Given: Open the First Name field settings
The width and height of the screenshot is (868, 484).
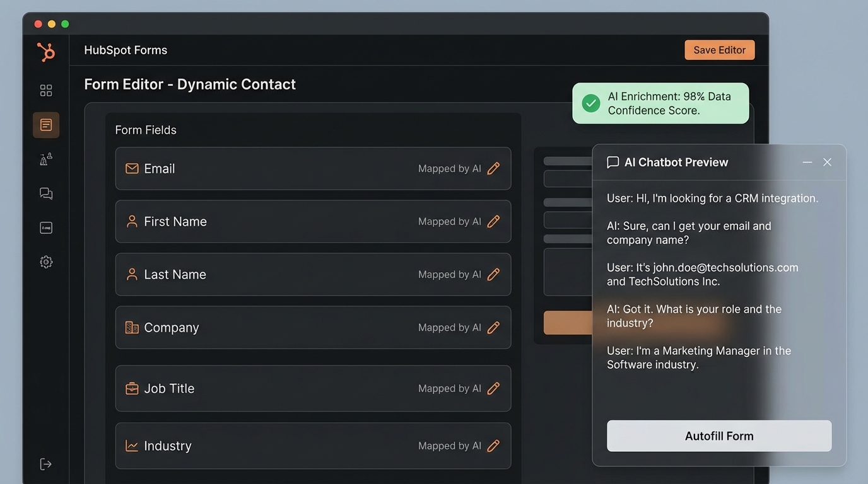Looking at the screenshot, I should coord(493,221).
